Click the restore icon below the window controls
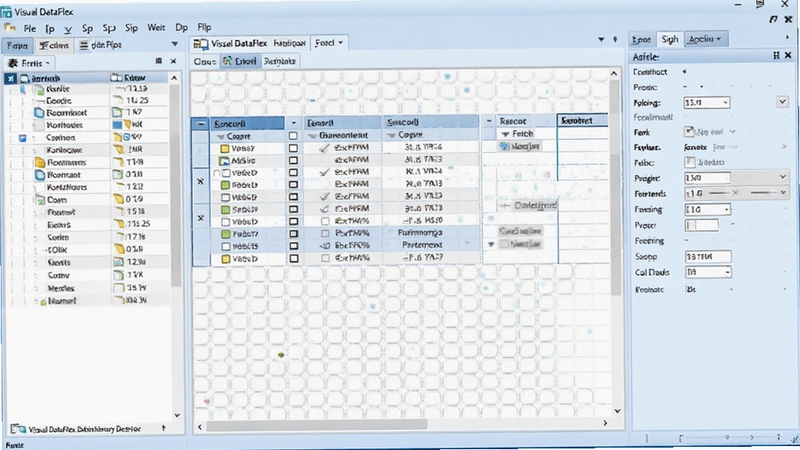The image size is (800, 450). (773, 19)
